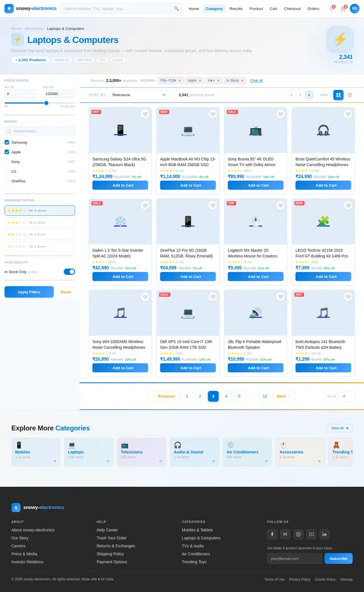Click the Clear all filters link
Image resolution: width=364 pixels, height=592 pixels.
(257, 80)
